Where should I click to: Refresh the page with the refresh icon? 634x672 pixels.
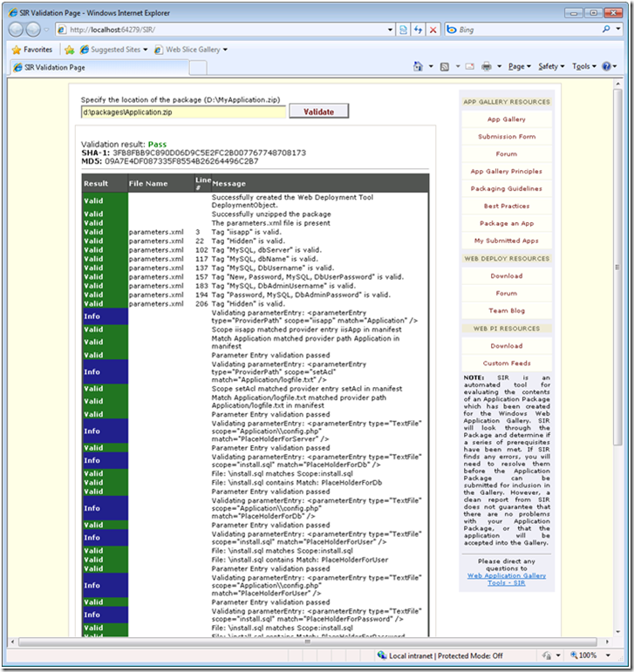(x=418, y=30)
